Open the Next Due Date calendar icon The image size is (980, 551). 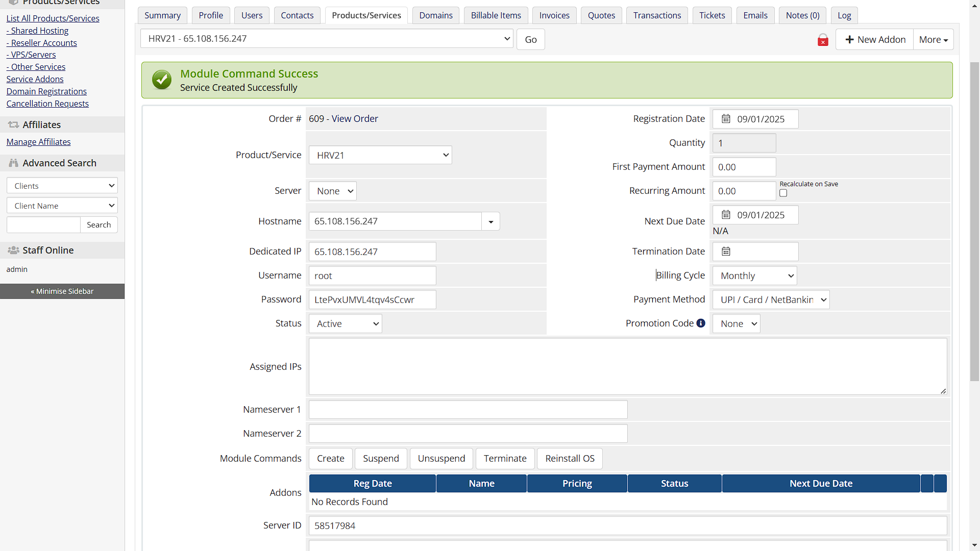[726, 215]
